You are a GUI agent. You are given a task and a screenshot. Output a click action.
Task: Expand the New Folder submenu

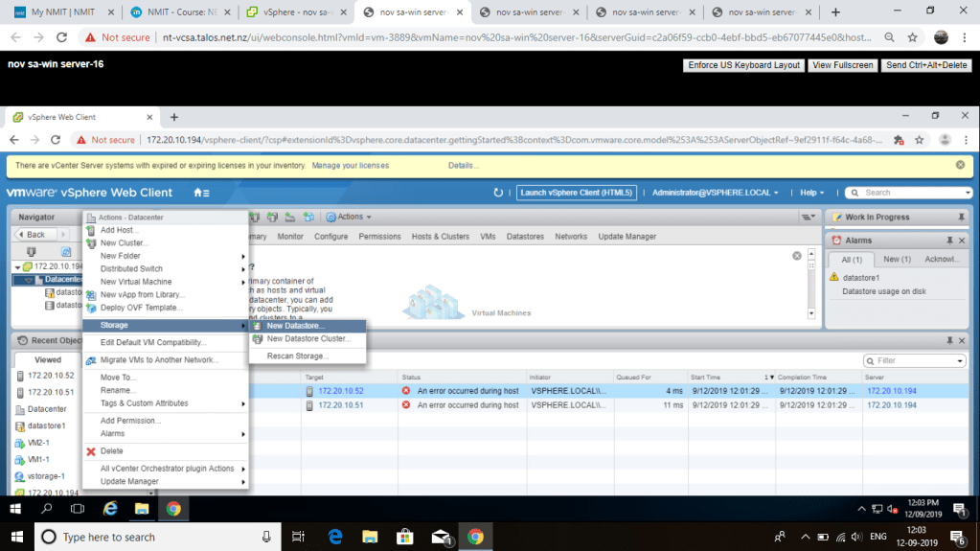coord(121,256)
